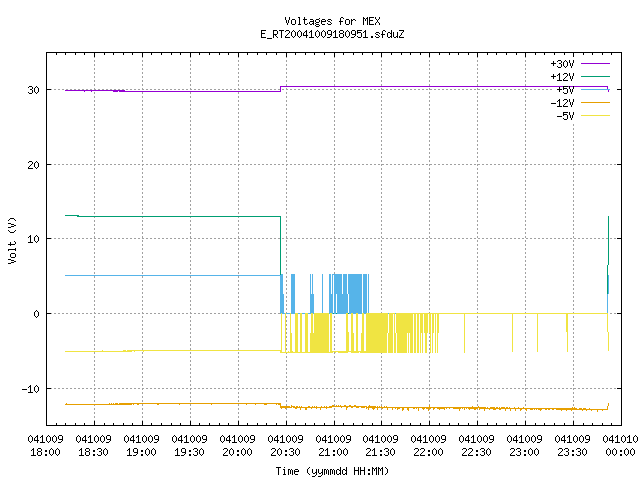
Task: Click the y-axis tick value 10
Action: tap(33, 239)
